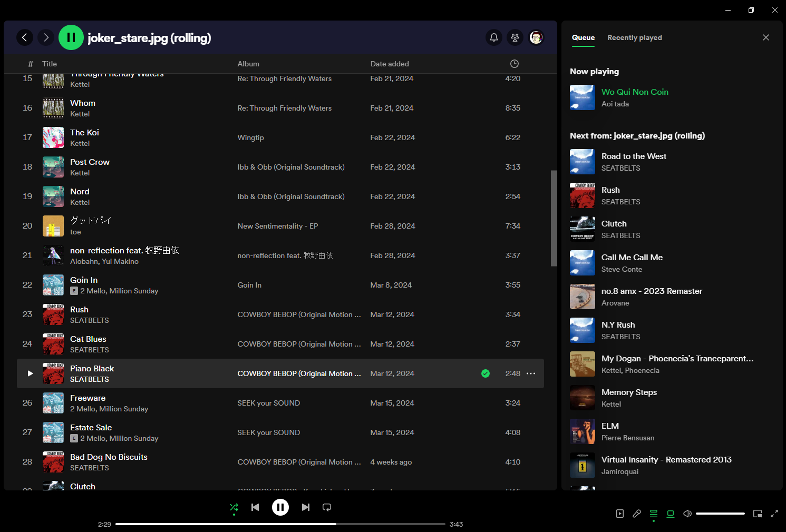Enable repeat mode

coord(326,507)
